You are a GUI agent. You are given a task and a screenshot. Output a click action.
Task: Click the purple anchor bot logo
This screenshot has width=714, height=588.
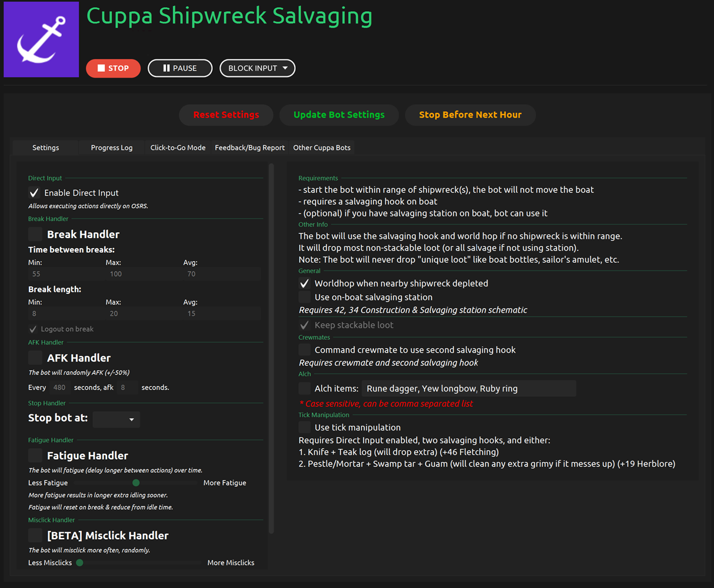(41, 39)
